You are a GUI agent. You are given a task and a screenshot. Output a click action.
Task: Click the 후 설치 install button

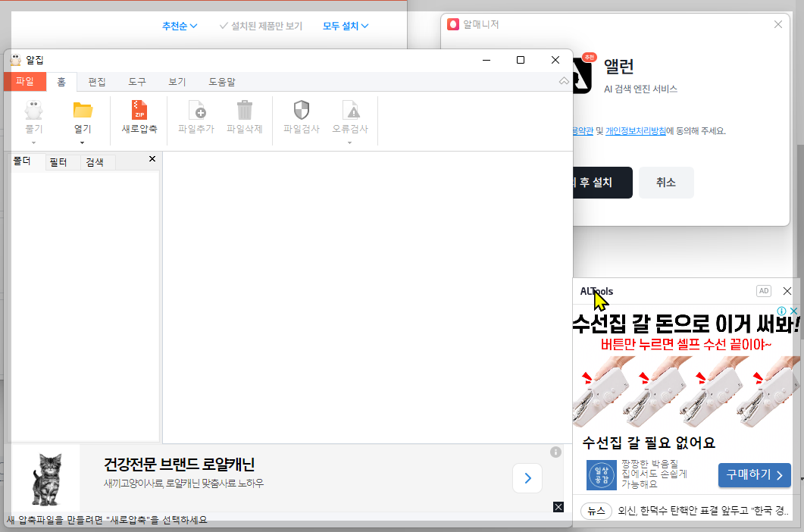point(602,182)
